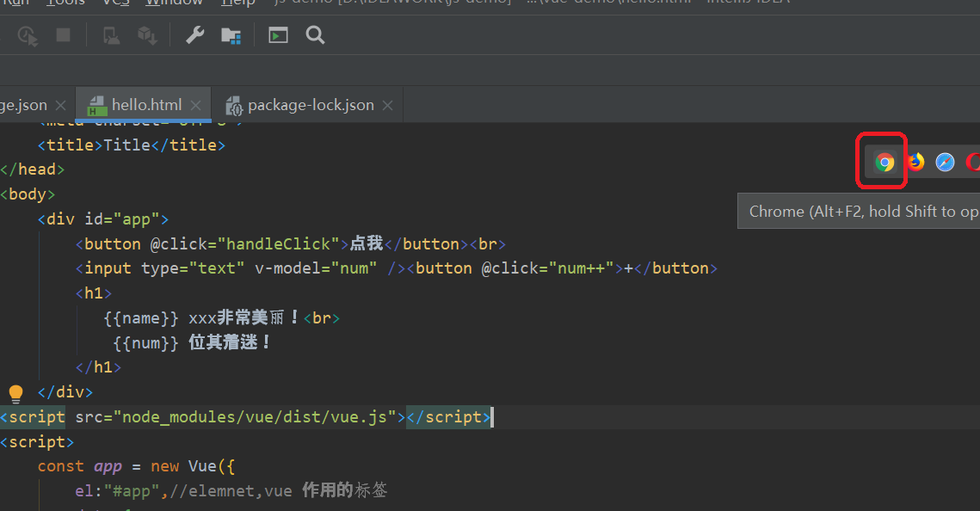Click the Update project arrow icon

click(x=147, y=35)
